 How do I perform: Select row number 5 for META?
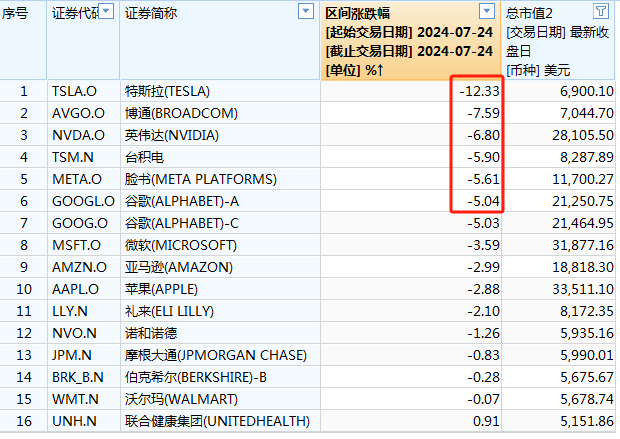click(24, 179)
